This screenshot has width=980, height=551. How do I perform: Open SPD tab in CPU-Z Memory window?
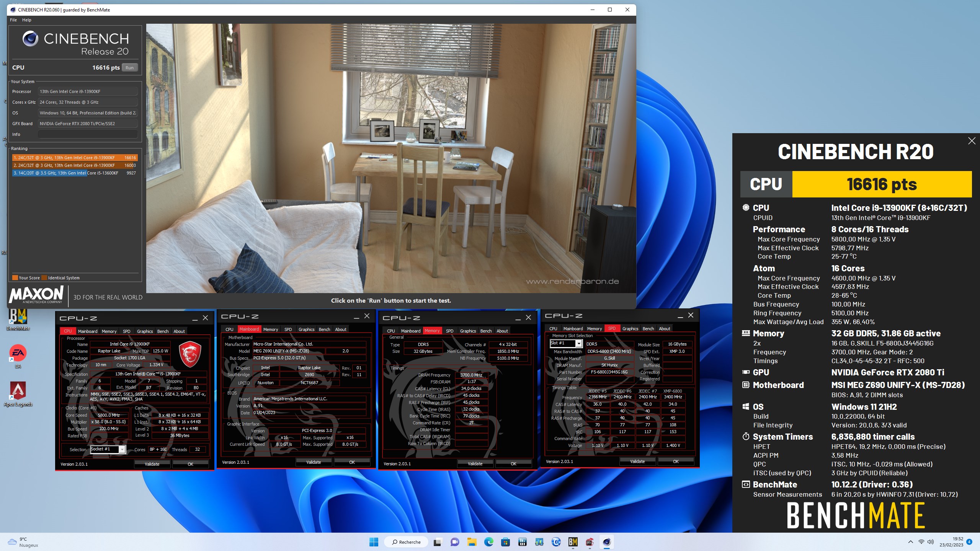(x=450, y=331)
